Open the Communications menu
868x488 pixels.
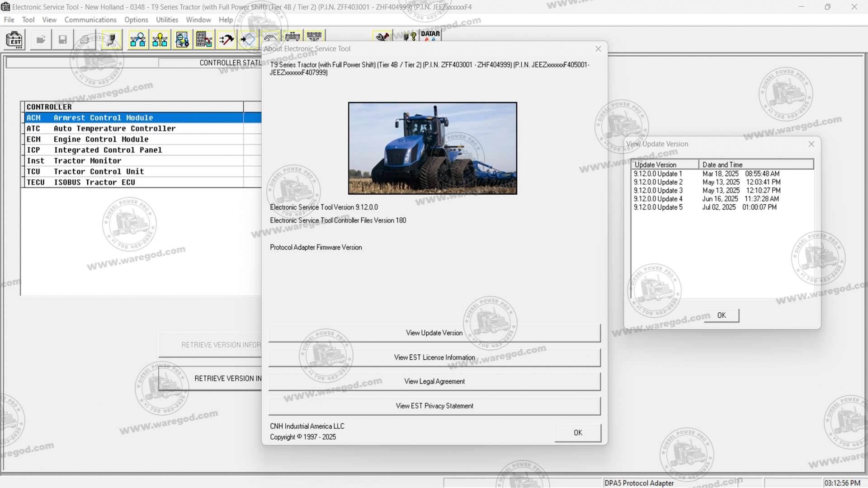[90, 20]
